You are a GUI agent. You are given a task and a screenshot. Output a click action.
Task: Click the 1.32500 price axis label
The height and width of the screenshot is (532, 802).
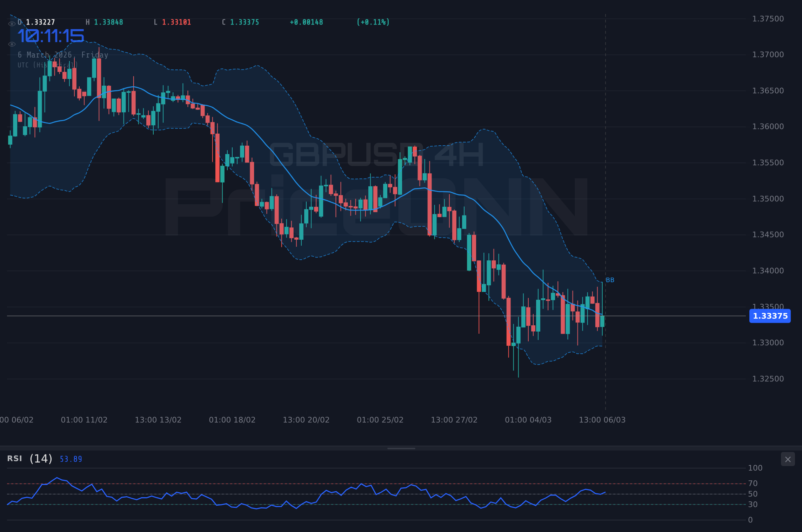(x=768, y=379)
